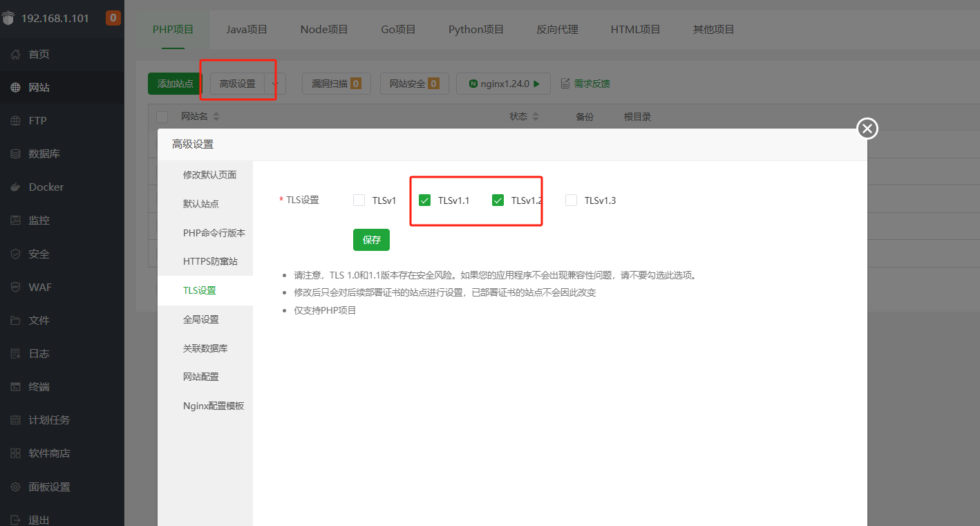The width and height of the screenshot is (980, 526).
Task: Click the nginx play arrow icon
Action: pyautogui.click(x=536, y=84)
